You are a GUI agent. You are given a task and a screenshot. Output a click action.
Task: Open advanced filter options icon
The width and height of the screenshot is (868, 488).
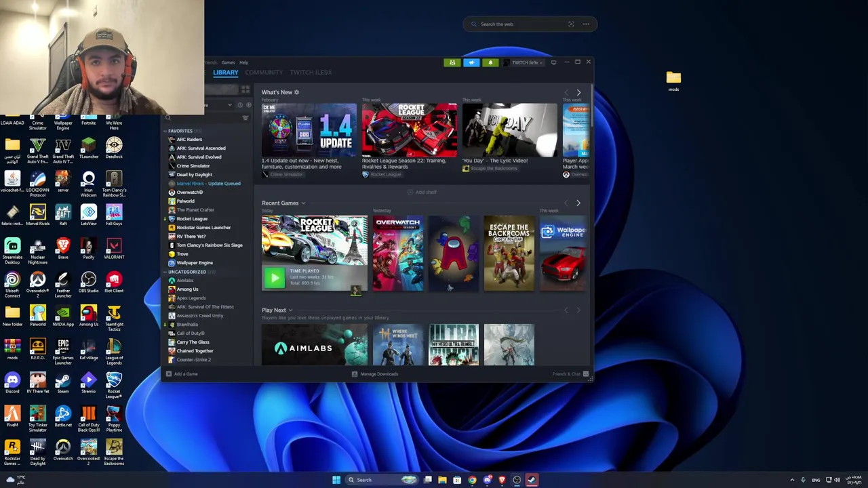(245, 118)
